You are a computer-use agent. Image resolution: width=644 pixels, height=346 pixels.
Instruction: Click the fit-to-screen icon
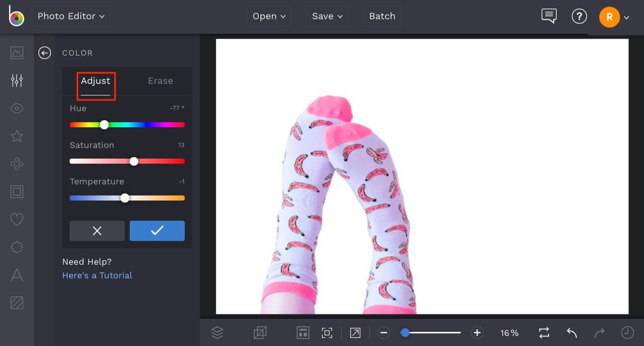pyautogui.click(x=327, y=332)
